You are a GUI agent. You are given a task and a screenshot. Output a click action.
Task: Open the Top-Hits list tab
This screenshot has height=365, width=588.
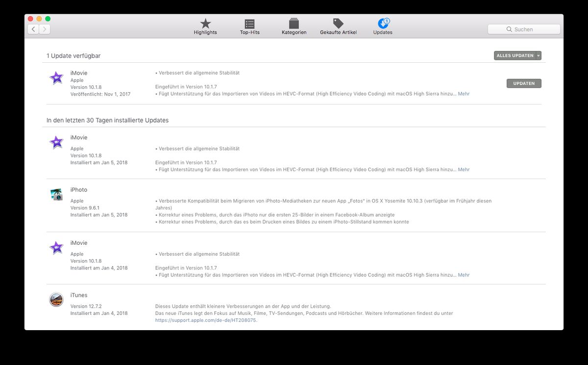tap(249, 26)
